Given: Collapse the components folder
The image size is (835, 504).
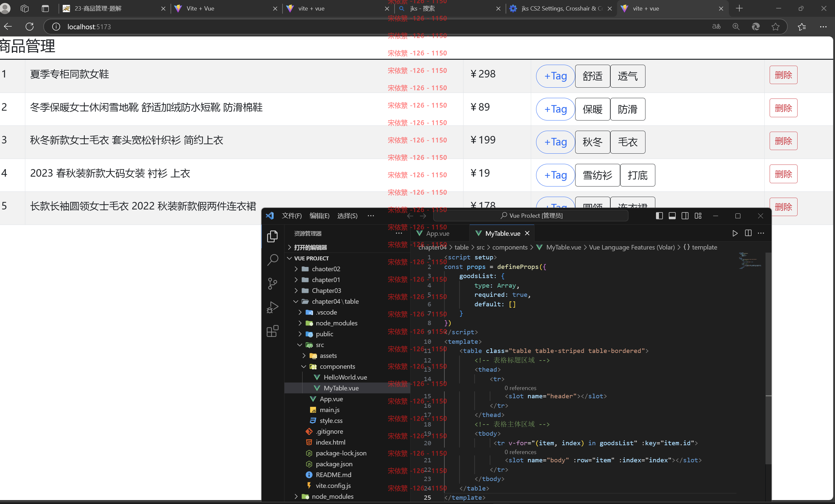Looking at the screenshot, I should coord(304,366).
